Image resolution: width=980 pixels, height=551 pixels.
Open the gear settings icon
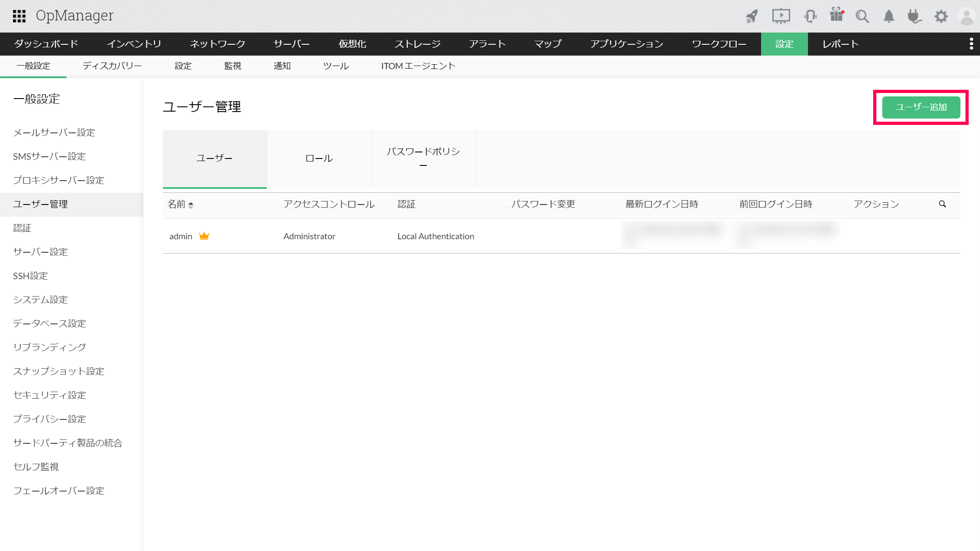click(941, 16)
